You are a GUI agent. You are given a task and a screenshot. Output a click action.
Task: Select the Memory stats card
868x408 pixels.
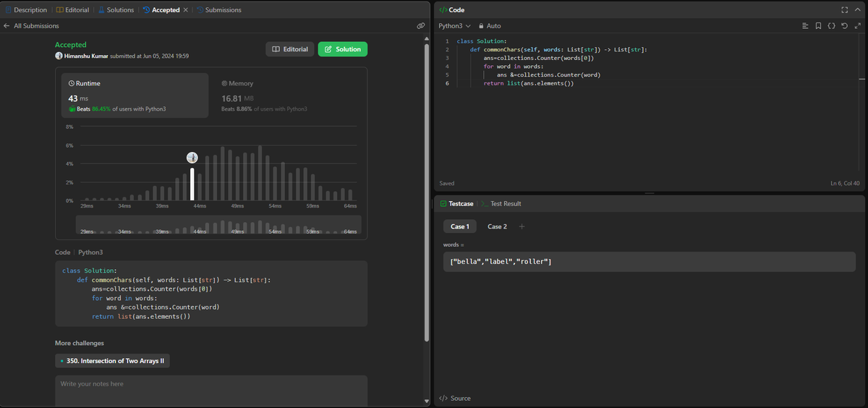(x=287, y=95)
